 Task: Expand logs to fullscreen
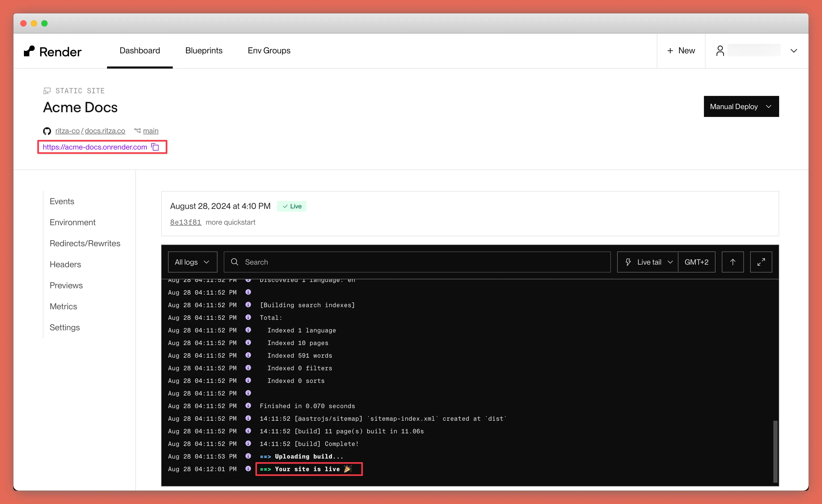point(761,262)
